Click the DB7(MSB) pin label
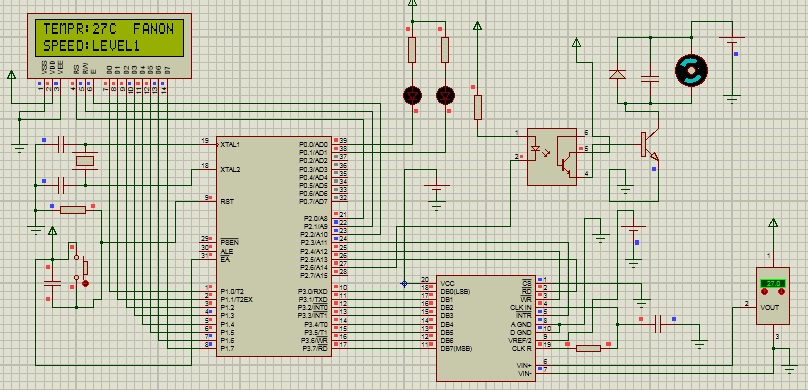 [457, 349]
